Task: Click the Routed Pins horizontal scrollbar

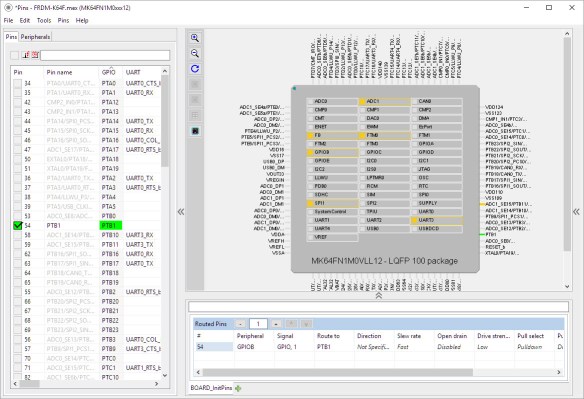Action: point(337,372)
